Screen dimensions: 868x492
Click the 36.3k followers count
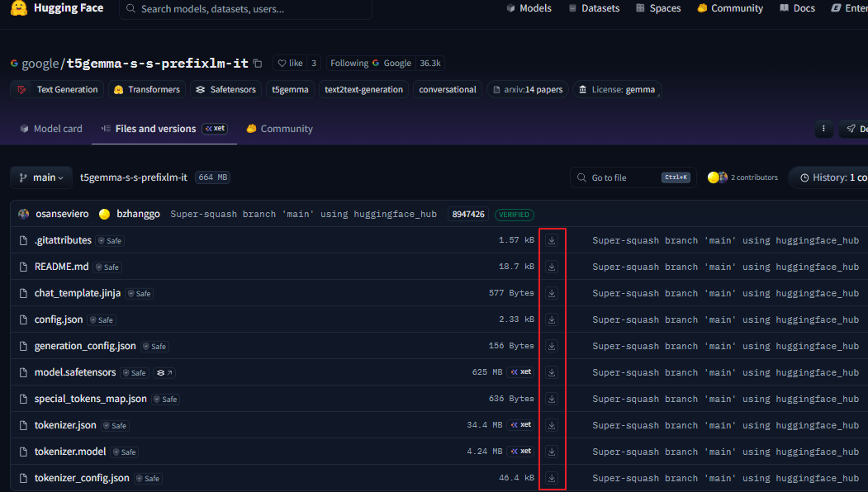[x=430, y=63]
